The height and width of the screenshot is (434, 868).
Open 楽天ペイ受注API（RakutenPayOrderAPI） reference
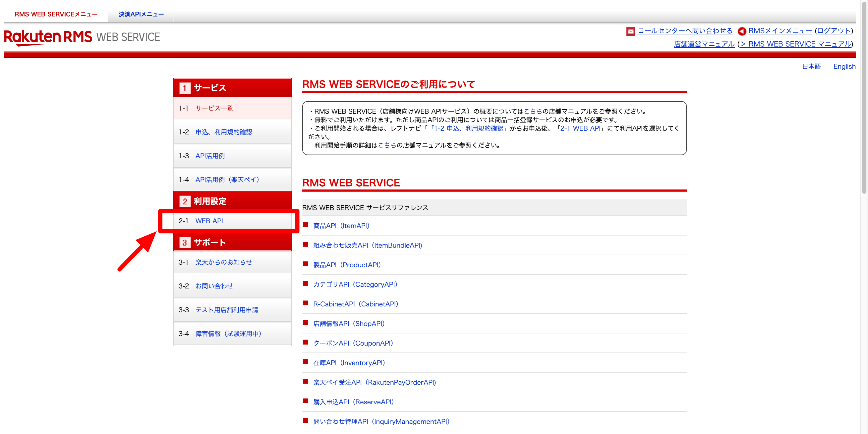click(375, 382)
